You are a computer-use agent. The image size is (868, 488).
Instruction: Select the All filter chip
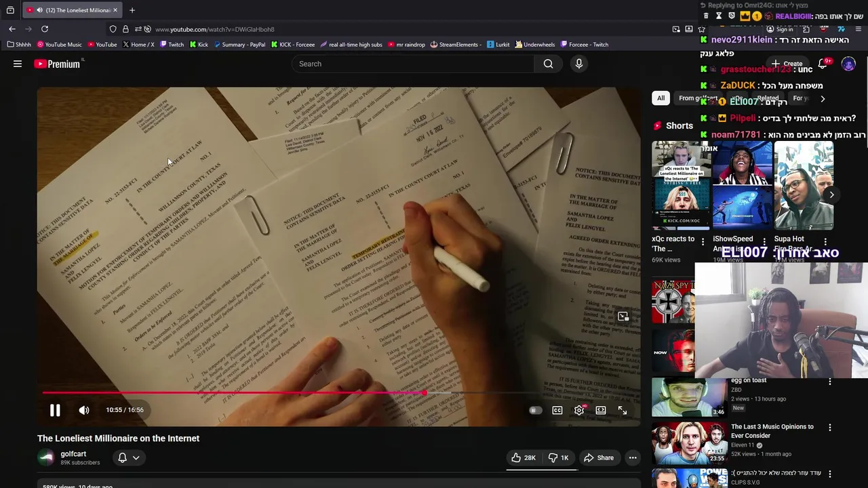[660, 98]
